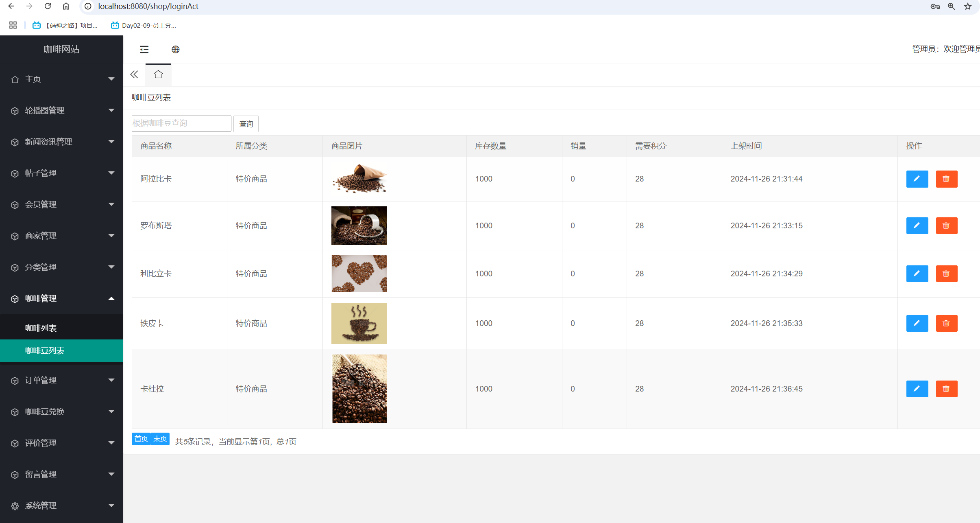Open the site info icon in address bar
Image resolution: width=980 pixels, height=523 pixels.
(x=88, y=6)
